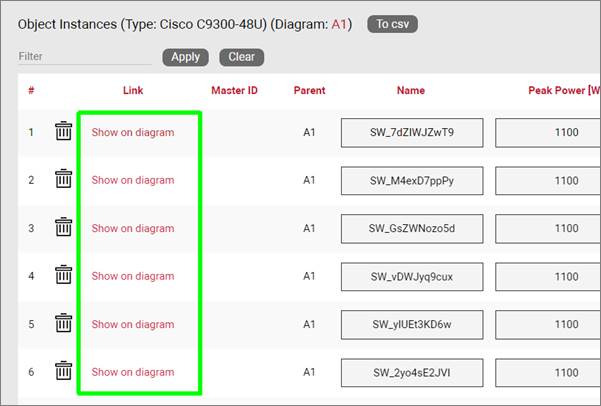Sort by Peak Power column header
The height and width of the screenshot is (406, 601).
pyautogui.click(x=564, y=90)
